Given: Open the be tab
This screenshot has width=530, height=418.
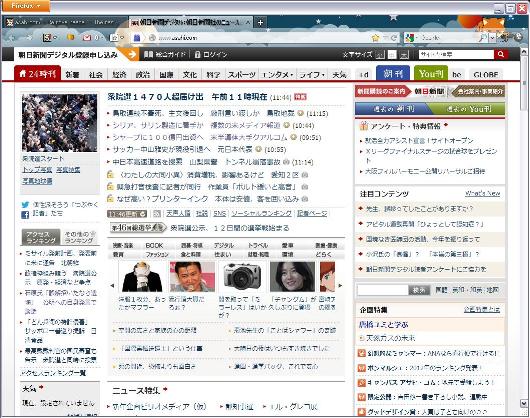Looking at the screenshot, I should click(457, 74).
